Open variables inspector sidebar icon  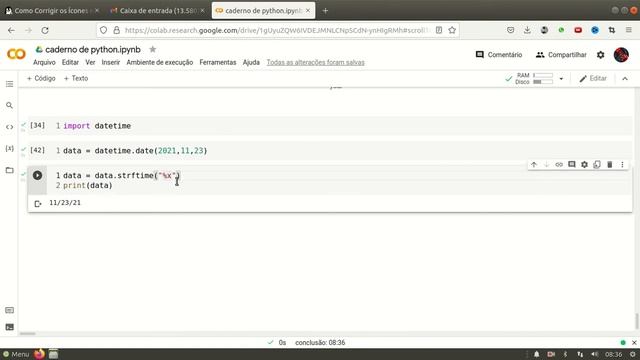point(9,149)
